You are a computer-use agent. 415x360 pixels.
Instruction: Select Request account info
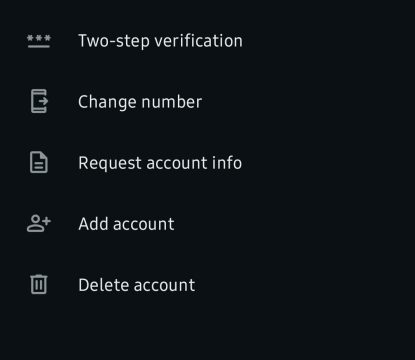207,163
